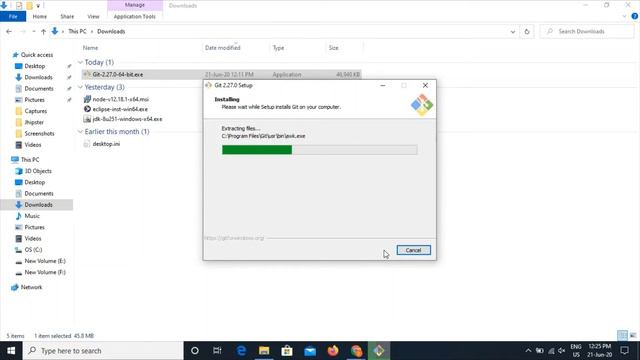This screenshot has height=360, width=640.
Task: Open the recent locations dropdown arrow
Action: [x=34, y=31]
